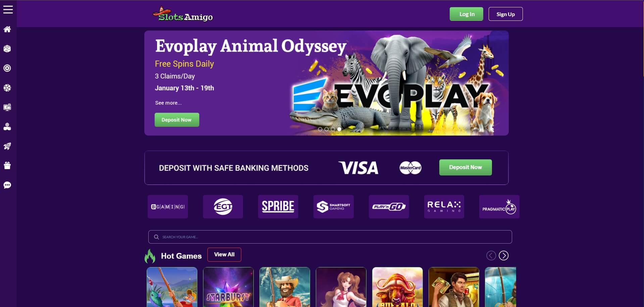644x307 pixels.
Task: Click the home icon in sidebar
Action: [x=7, y=29]
